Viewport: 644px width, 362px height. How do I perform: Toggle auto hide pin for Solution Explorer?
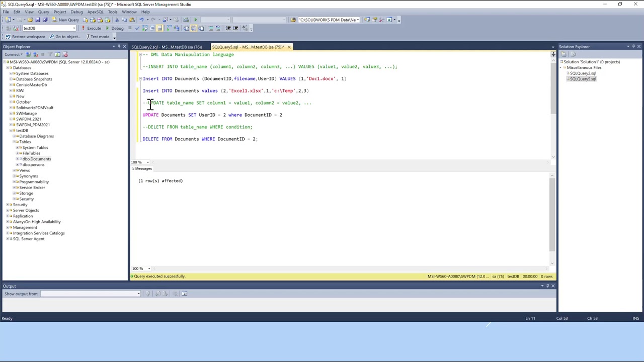(633, 47)
